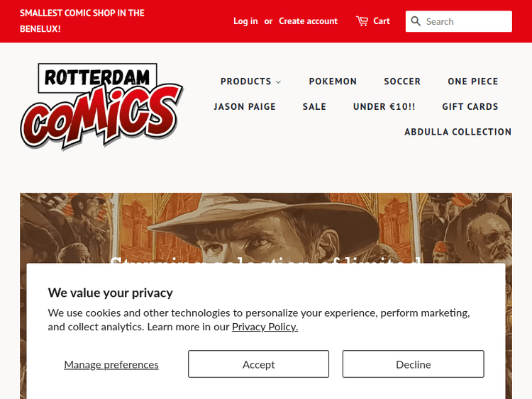Viewport: 532px width, 399px height.
Task: Open the Privacy Policy link
Action: [265, 327]
